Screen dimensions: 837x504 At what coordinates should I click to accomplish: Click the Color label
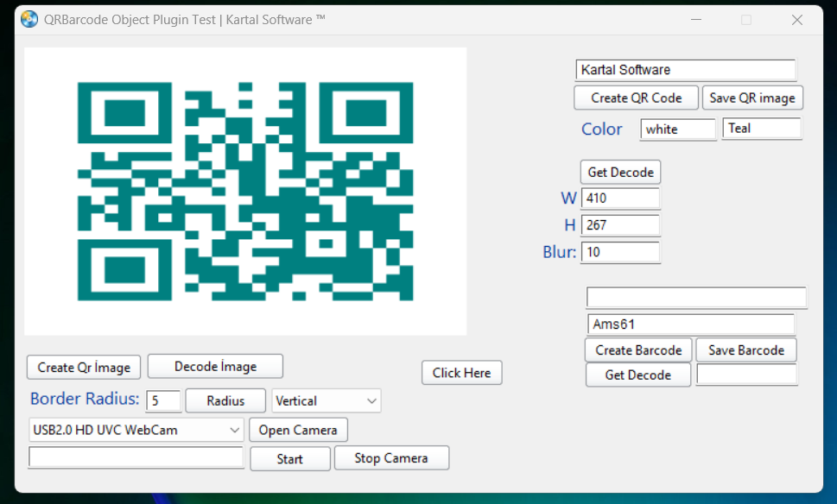(x=601, y=129)
